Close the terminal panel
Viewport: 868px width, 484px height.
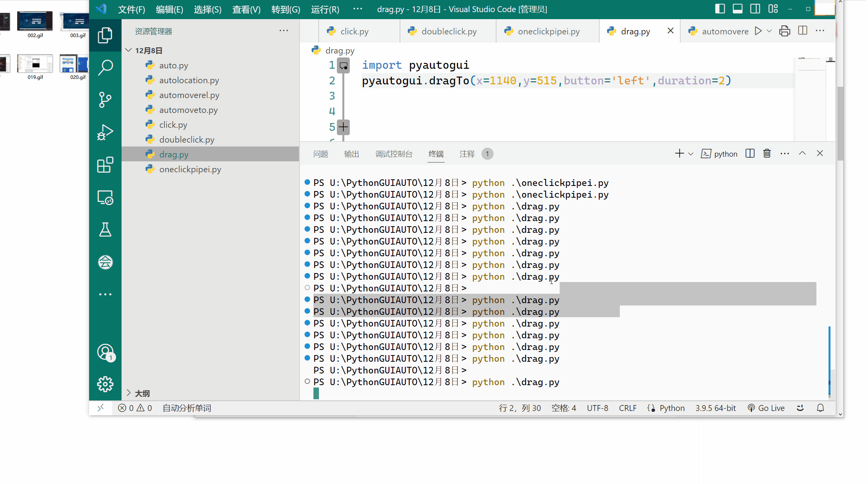tap(820, 154)
